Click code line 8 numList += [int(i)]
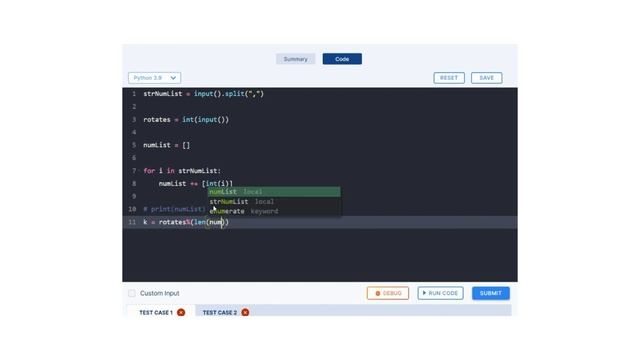Screen dimensions: 640x360 pyautogui.click(x=196, y=183)
